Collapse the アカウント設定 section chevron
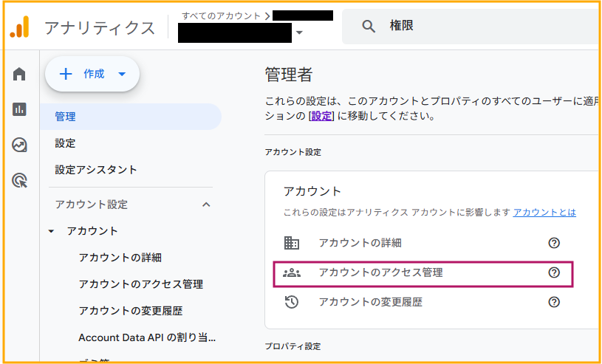The width and height of the screenshot is (602, 364). (206, 205)
